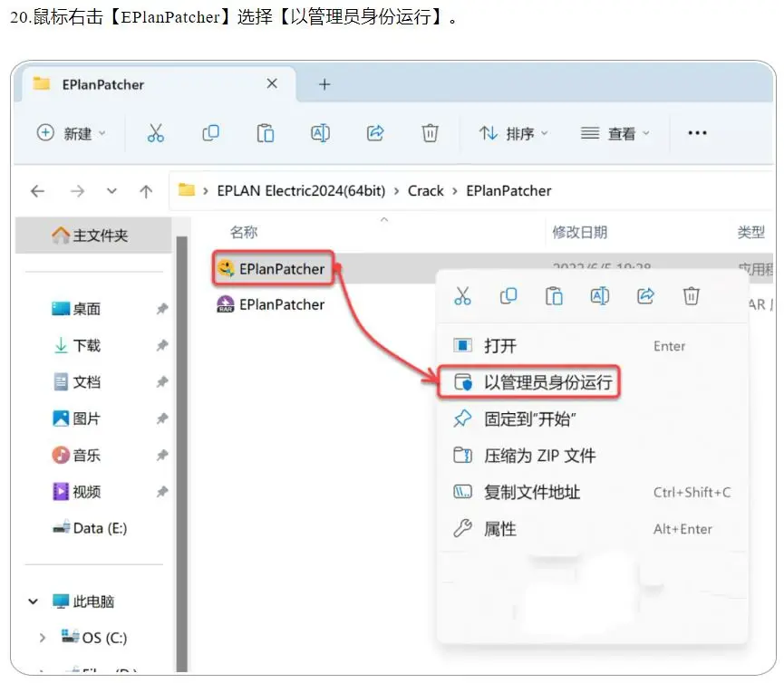Unpin 文档 using its pin icon
This screenshot has height=683, width=784.
click(161, 382)
